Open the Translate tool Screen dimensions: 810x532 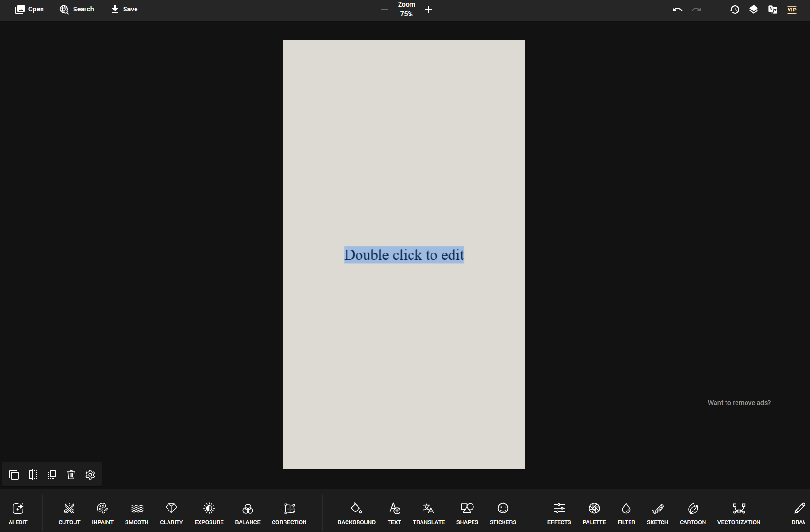click(429, 513)
